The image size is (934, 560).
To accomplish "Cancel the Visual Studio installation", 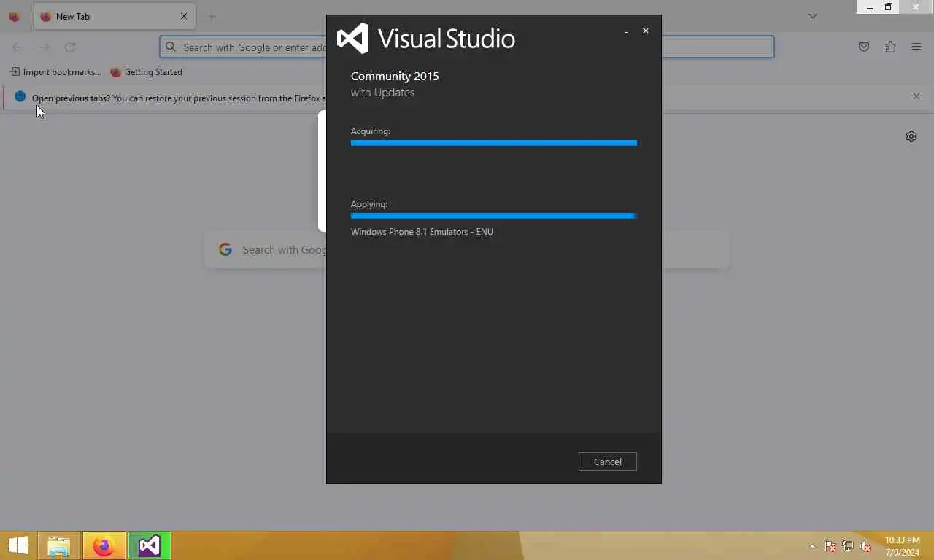I will click(x=607, y=462).
